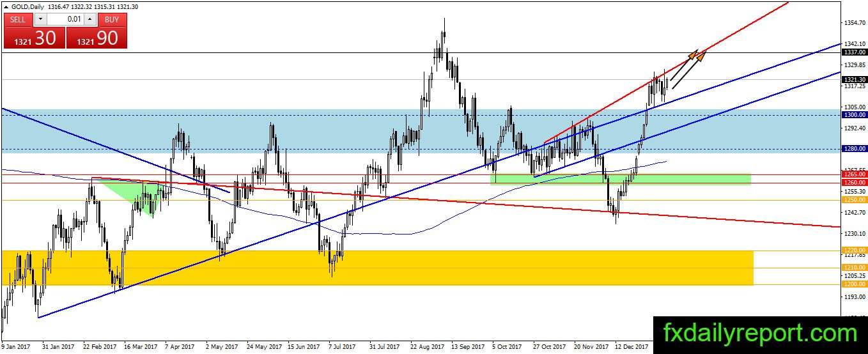Viewport: 868px width, 354px height.
Task: Click the 5 Oct 2017 date label
Action: [x=508, y=347]
